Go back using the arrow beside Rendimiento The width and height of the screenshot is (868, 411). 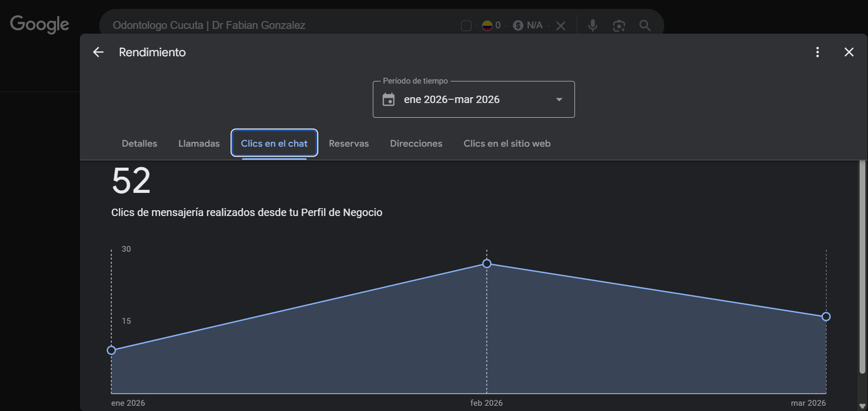pyautogui.click(x=98, y=52)
